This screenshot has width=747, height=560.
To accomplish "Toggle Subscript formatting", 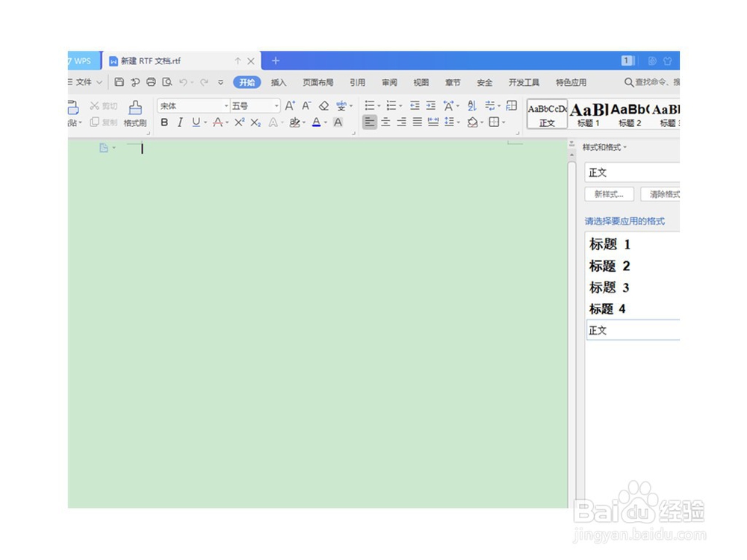I will tap(255, 122).
